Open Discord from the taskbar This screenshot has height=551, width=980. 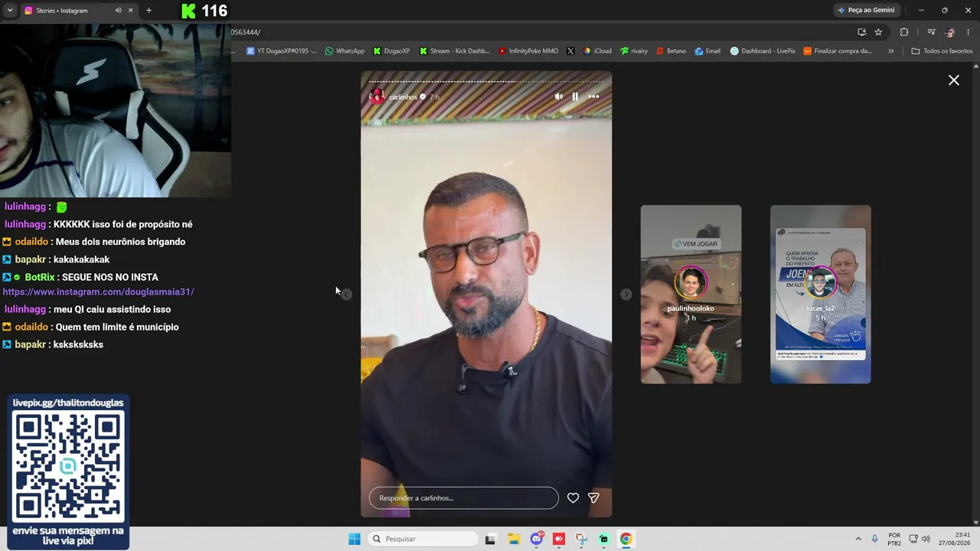click(537, 539)
